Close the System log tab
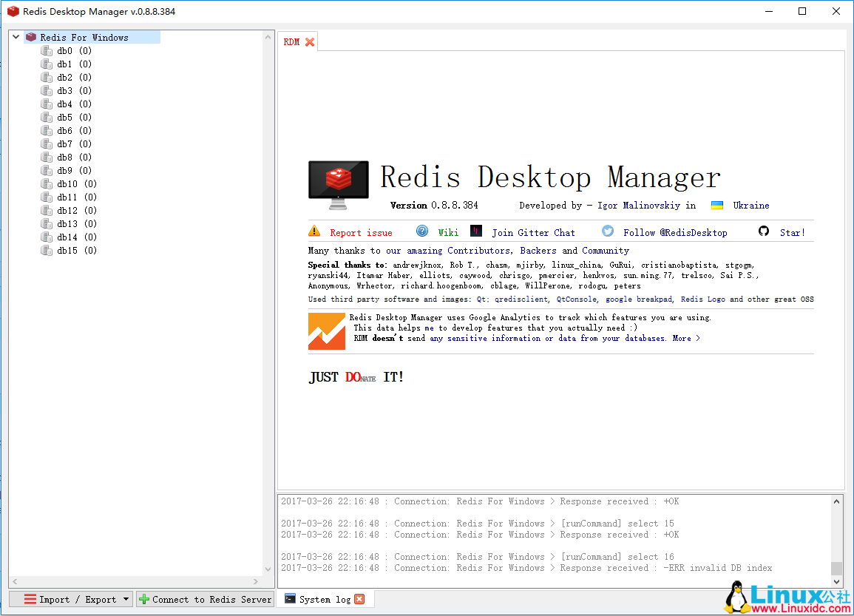Image resolution: width=854 pixels, height=616 pixels. click(x=359, y=599)
